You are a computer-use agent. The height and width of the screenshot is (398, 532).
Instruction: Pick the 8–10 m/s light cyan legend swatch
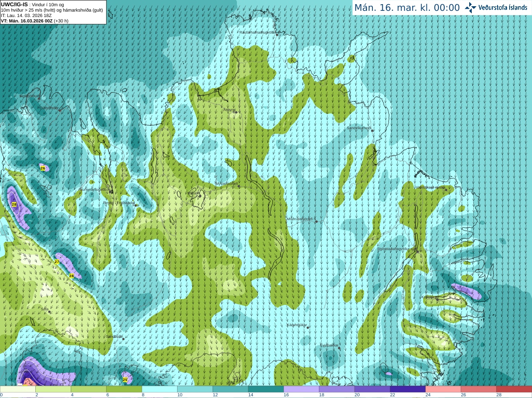click(160, 389)
